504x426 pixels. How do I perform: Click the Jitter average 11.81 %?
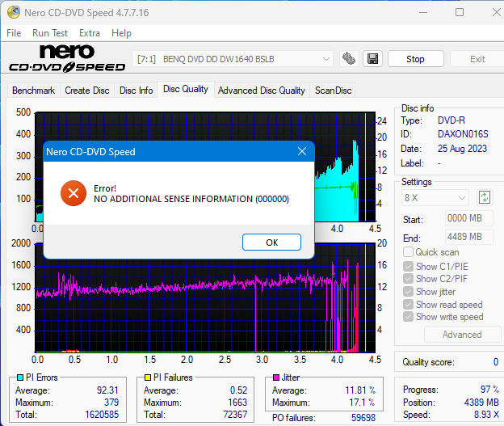point(360,390)
